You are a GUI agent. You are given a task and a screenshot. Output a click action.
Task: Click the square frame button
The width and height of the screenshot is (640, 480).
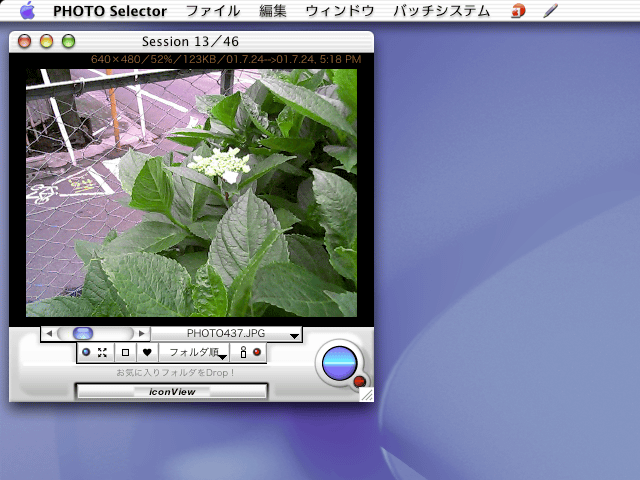pyautogui.click(x=125, y=352)
